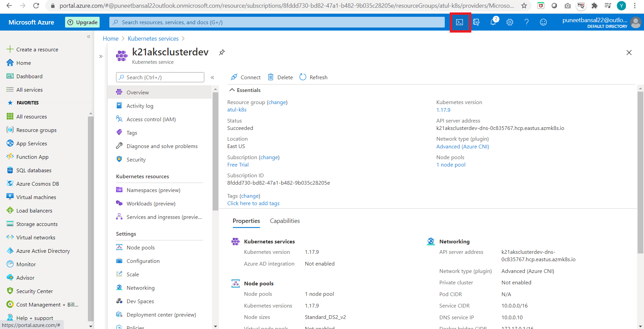Click the Advanced (Azure CNI) link

(463, 146)
